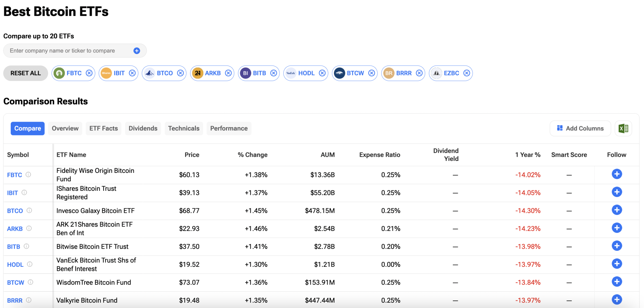Click the Reset All button
This screenshot has width=644, height=308.
pyautogui.click(x=25, y=73)
